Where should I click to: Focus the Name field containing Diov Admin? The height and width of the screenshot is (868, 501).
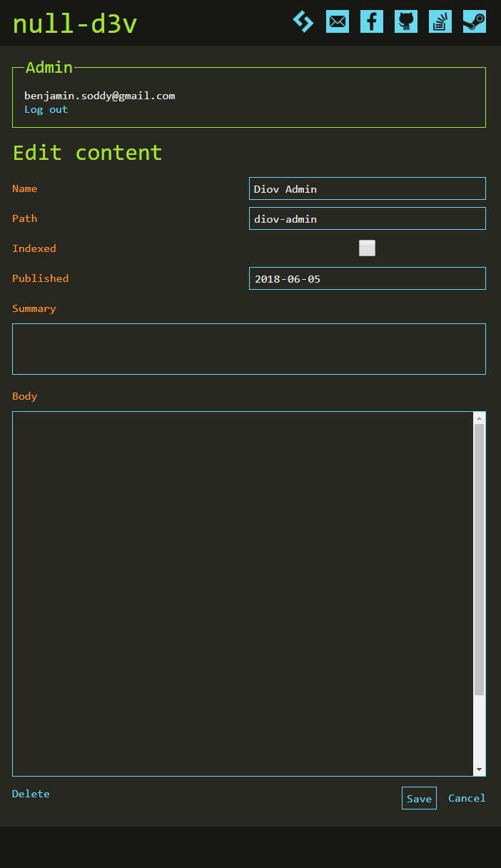368,188
